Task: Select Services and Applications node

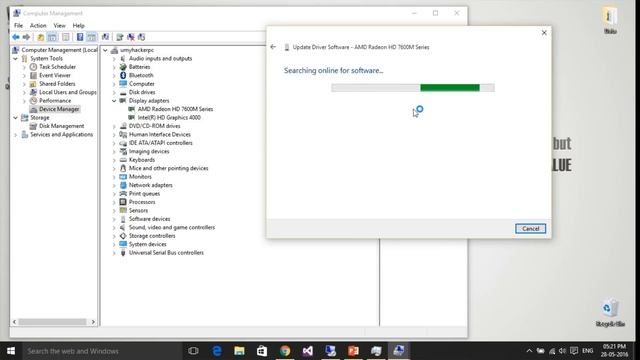Action: (x=62, y=134)
